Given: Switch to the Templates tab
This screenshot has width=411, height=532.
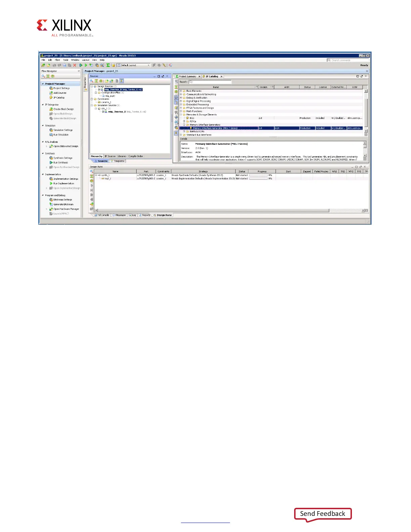Looking at the screenshot, I should pos(118,161).
